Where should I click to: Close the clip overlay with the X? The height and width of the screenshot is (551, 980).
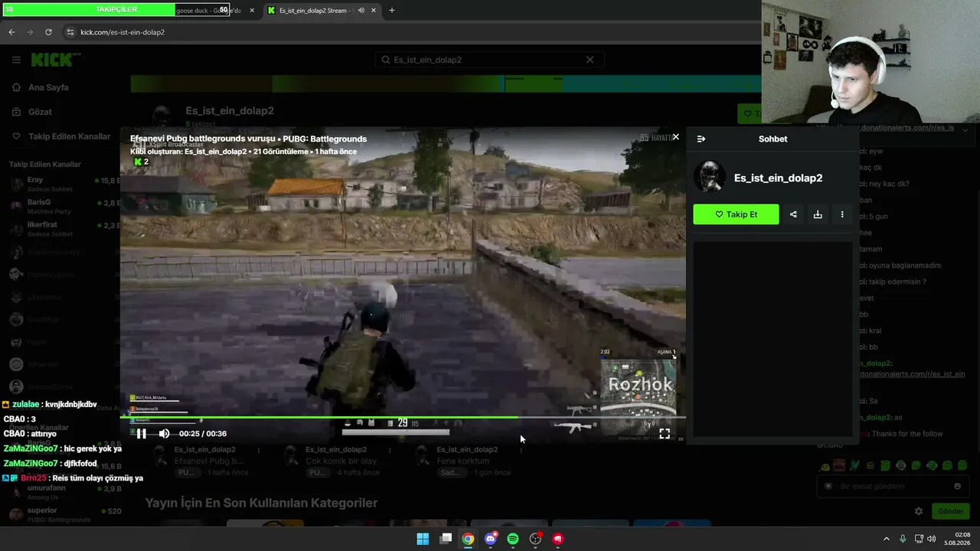click(x=675, y=137)
